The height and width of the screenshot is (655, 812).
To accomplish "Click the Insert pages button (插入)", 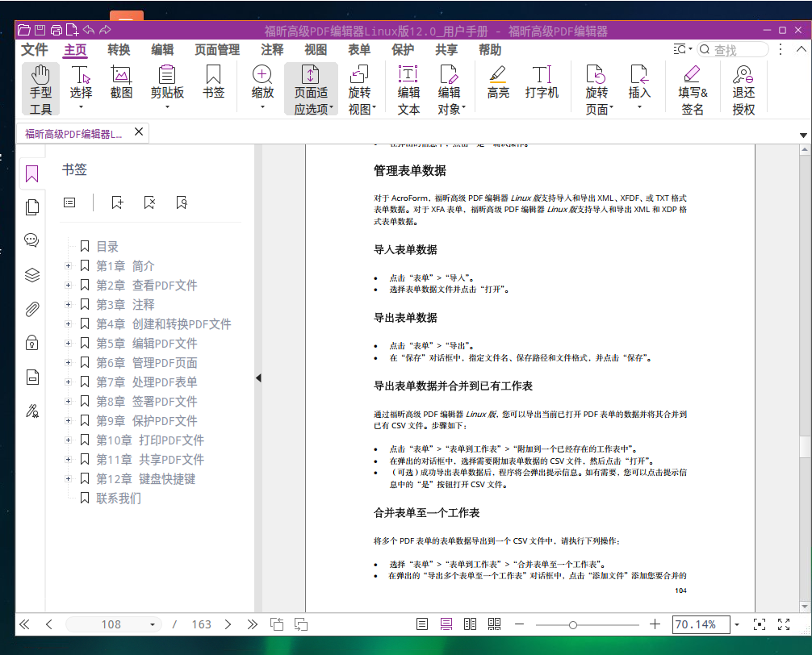I will tap(639, 87).
